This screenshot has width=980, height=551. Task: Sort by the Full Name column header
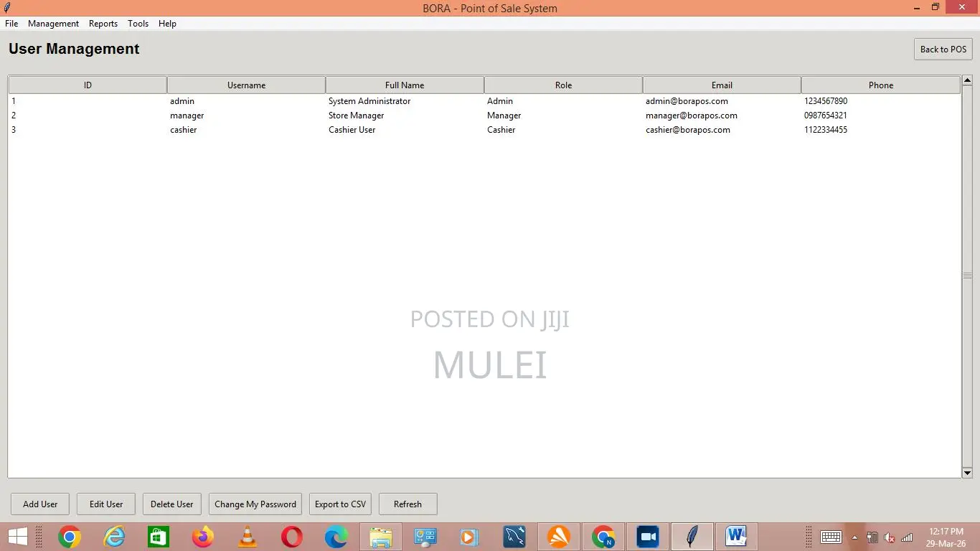tap(405, 85)
